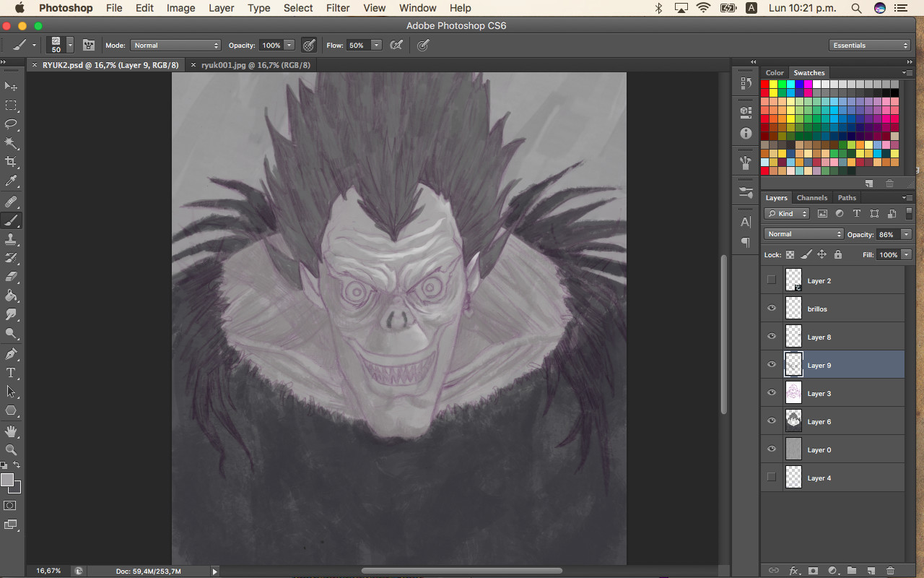Hide Layer 9

coord(772,365)
